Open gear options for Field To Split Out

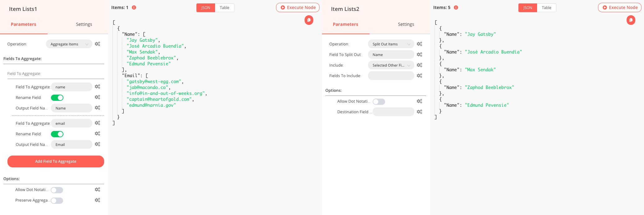419,55
